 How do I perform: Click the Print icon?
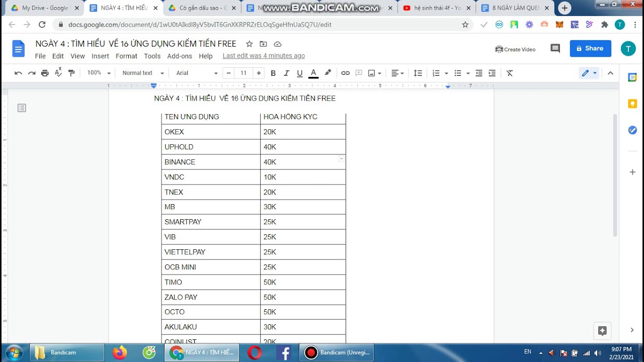(x=45, y=73)
